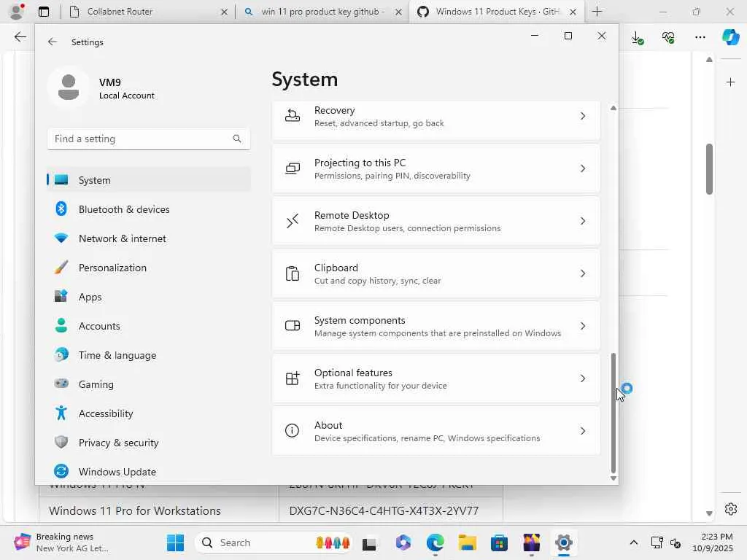Go to Privacy & security
The width and height of the screenshot is (747, 560).
click(x=149, y=443)
